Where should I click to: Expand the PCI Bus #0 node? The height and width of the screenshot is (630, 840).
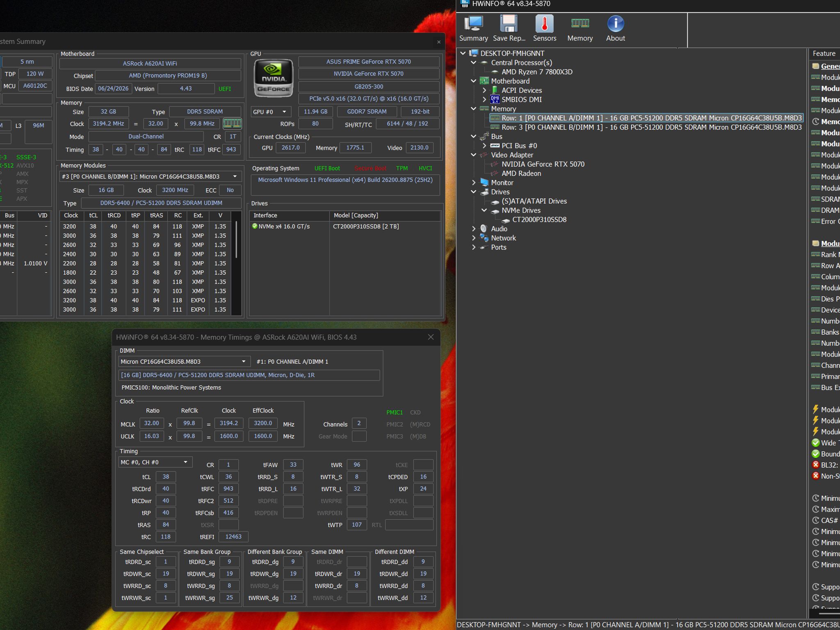[x=484, y=146]
